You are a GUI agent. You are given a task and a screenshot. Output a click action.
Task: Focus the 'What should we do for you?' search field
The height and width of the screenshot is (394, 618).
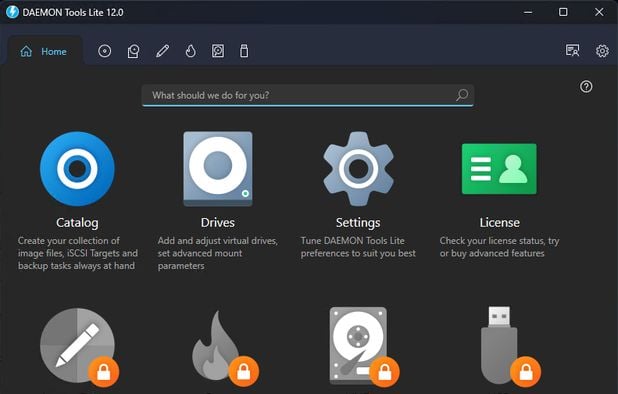pos(307,95)
